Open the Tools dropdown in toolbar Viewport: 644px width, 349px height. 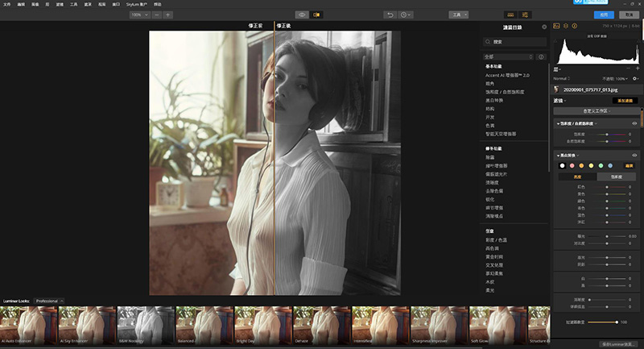pos(458,15)
